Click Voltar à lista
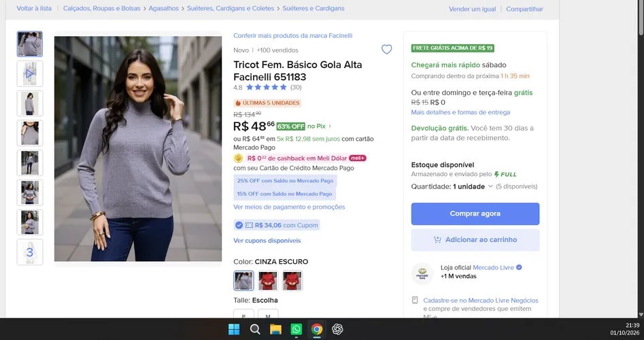 [x=34, y=8]
